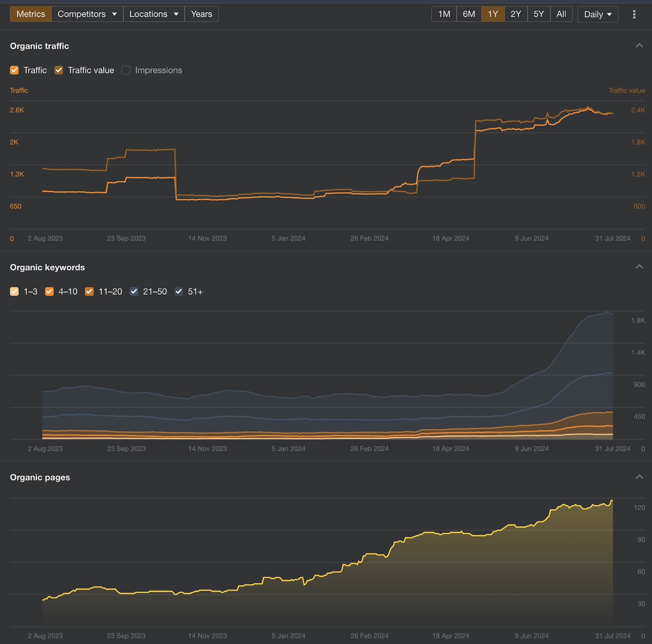
Task: Select the 1Y time range
Action: pos(493,14)
